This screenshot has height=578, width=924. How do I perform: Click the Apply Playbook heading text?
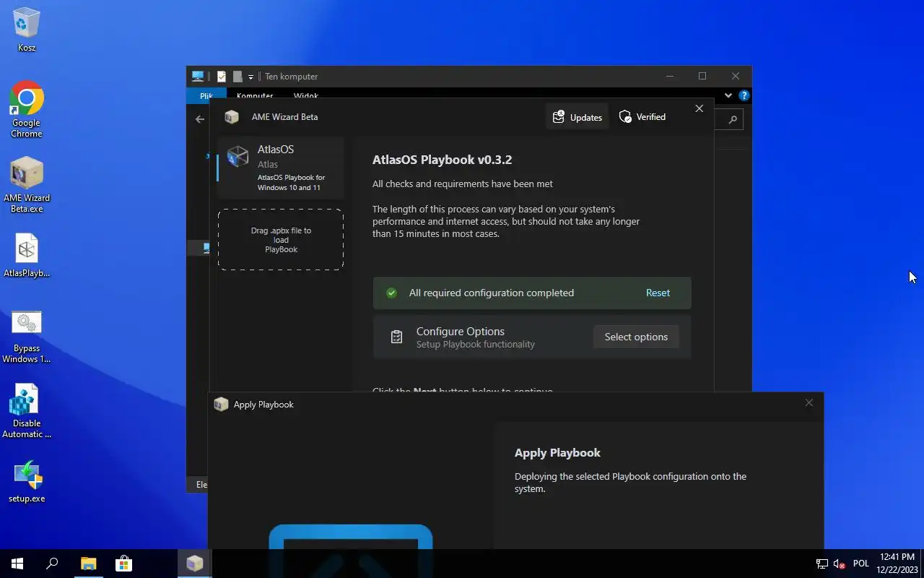[557, 452]
